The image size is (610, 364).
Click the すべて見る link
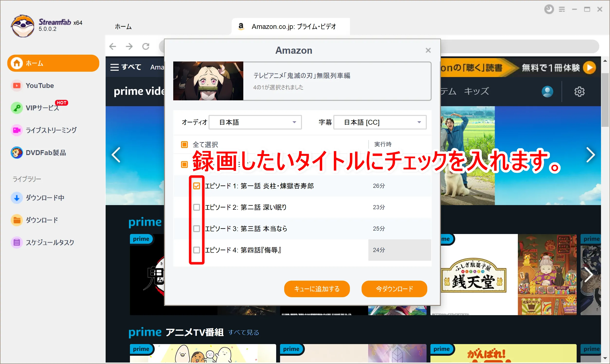(x=243, y=332)
